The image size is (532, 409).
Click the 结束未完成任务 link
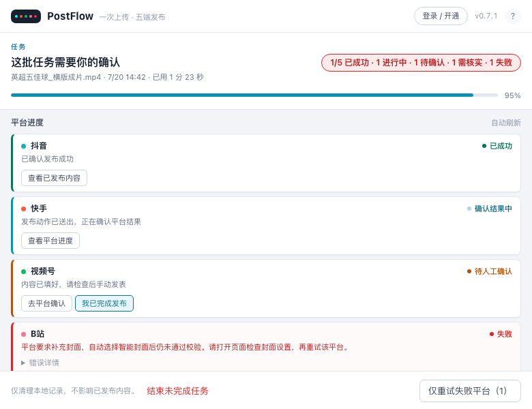click(177, 391)
